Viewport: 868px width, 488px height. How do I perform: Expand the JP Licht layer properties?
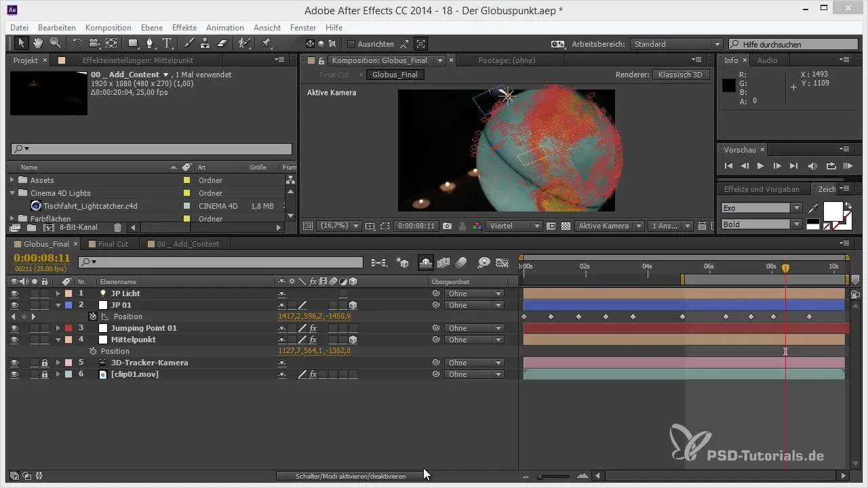58,293
